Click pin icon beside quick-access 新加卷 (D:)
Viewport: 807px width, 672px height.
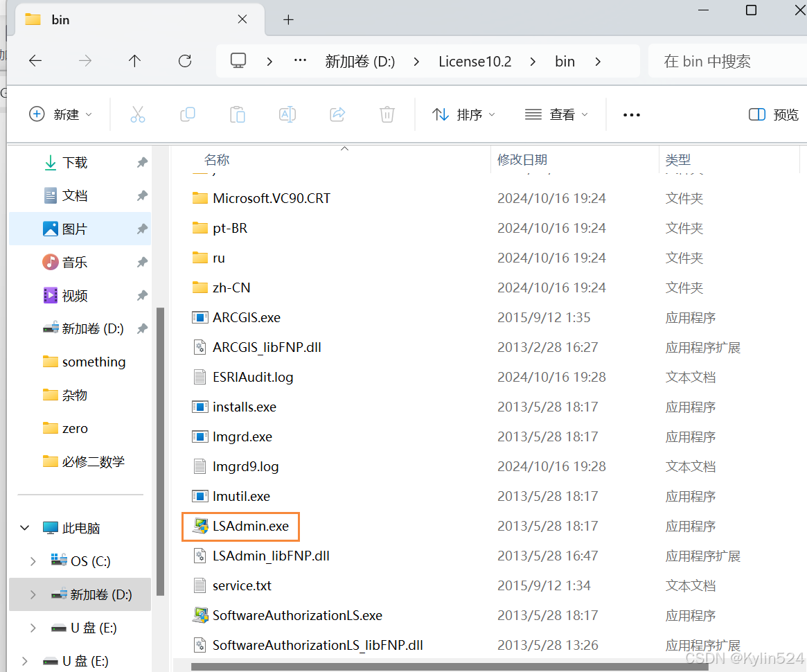(x=142, y=328)
